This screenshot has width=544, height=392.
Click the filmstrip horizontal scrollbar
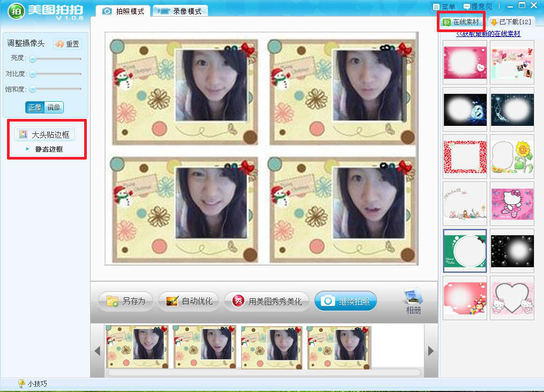(x=264, y=373)
